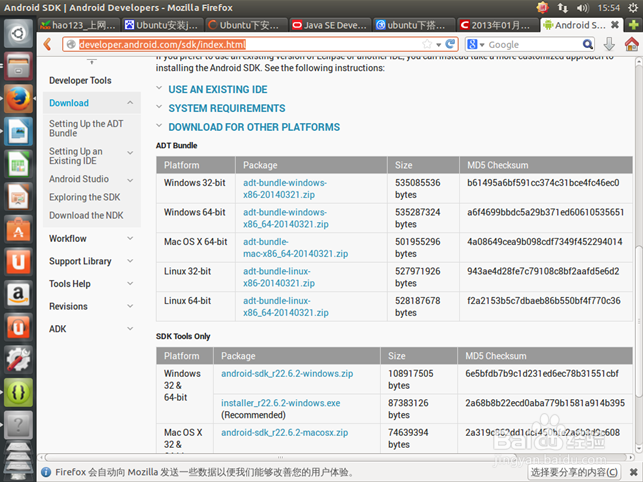This screenshot has width=643, height=482.
Task: Open Amazon launcher icon
Action: (18, 295)
